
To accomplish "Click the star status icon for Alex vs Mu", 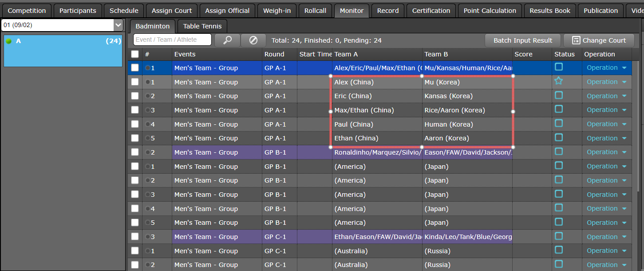I will click(559, 81).
